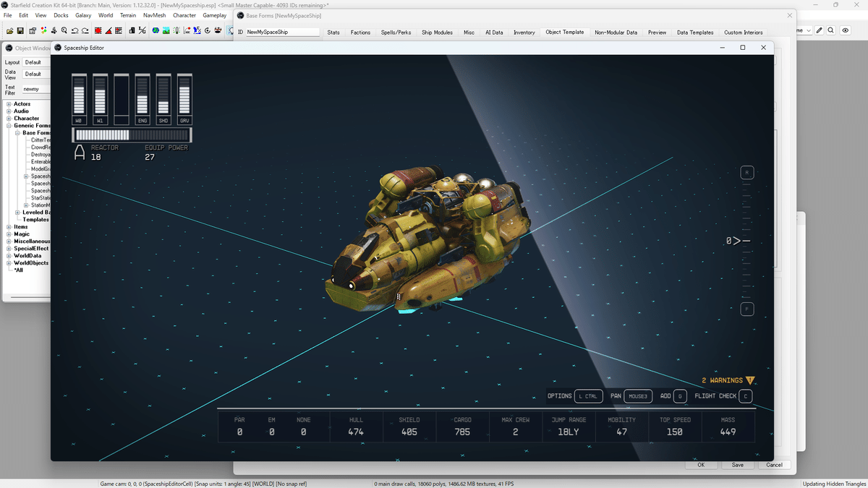Click the R marker on the vertical gauge

point(747,172)
